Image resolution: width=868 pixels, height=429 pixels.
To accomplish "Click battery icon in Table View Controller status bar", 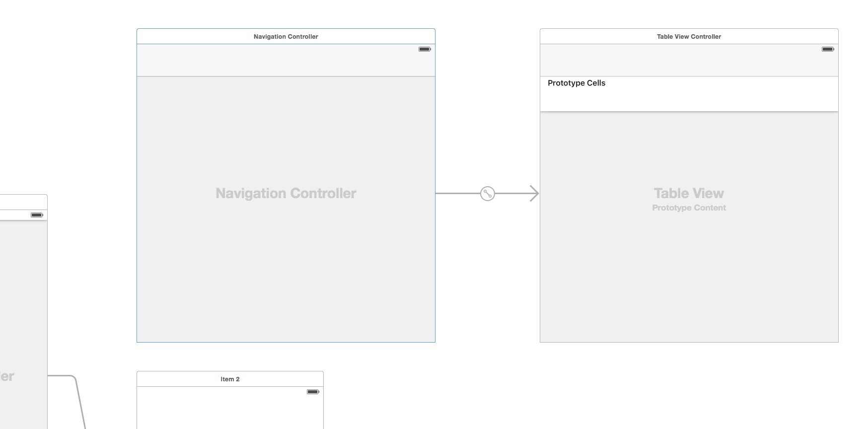I will (x=828, y=49).
